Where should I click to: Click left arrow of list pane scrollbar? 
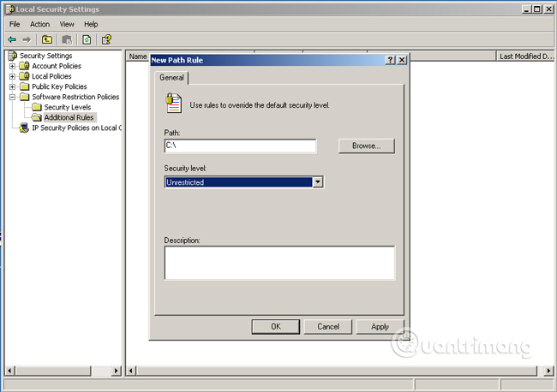pyautogui.click(x=131, y=371)
